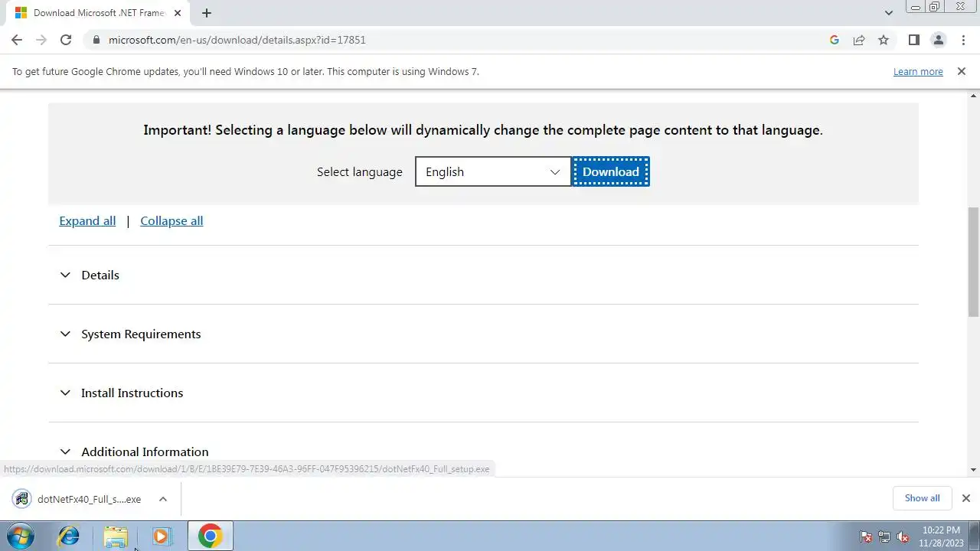Click the blue Download button
The width and height of the screenshot is (980, 551).
click(x=610, y=171)
